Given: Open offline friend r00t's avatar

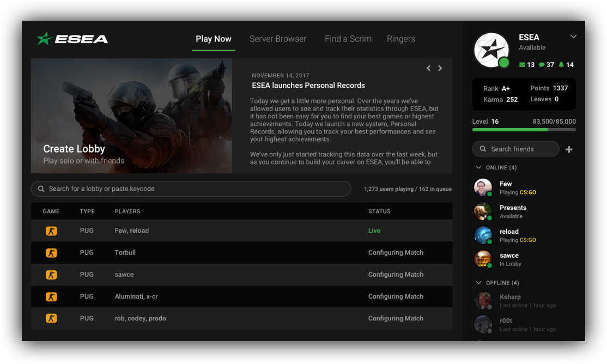Looking at the screenshot, I should (483, 325).
